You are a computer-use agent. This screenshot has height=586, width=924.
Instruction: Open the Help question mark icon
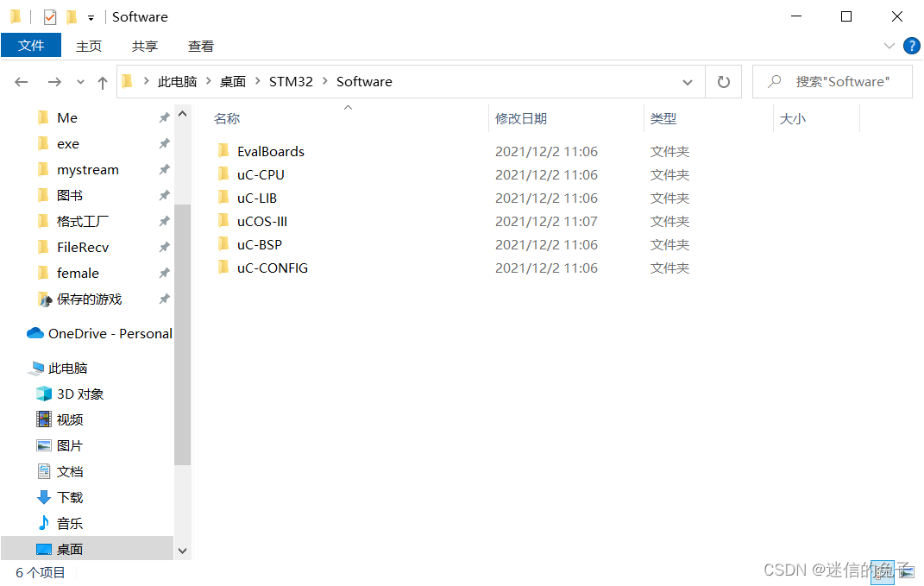click(x=911, y=46)
